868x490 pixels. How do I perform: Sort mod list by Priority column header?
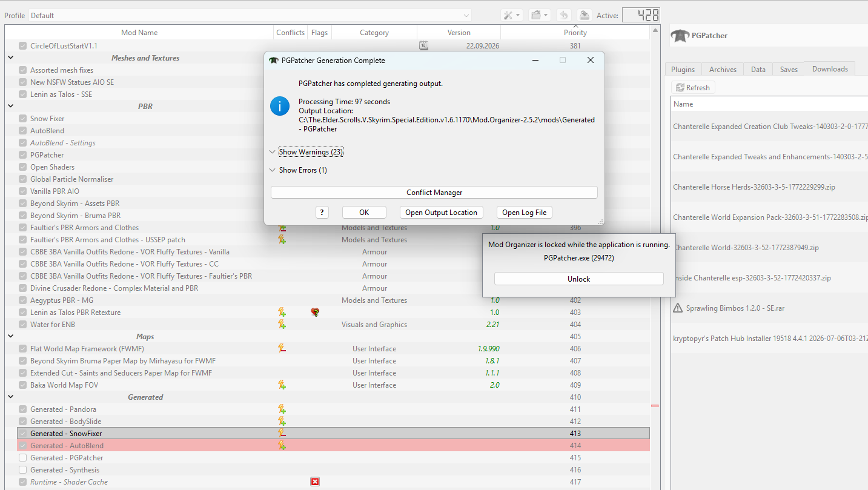pyautogui.click(x=575, y=33)
